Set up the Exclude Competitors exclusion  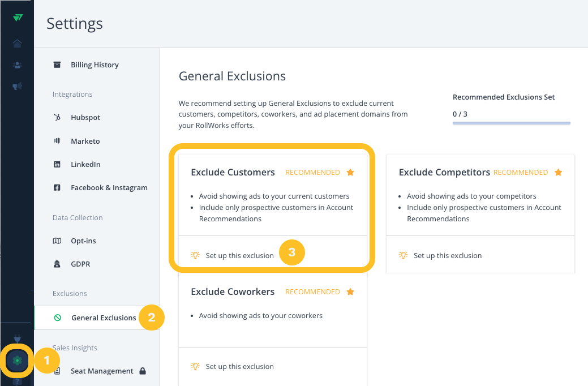pos(448,255)
